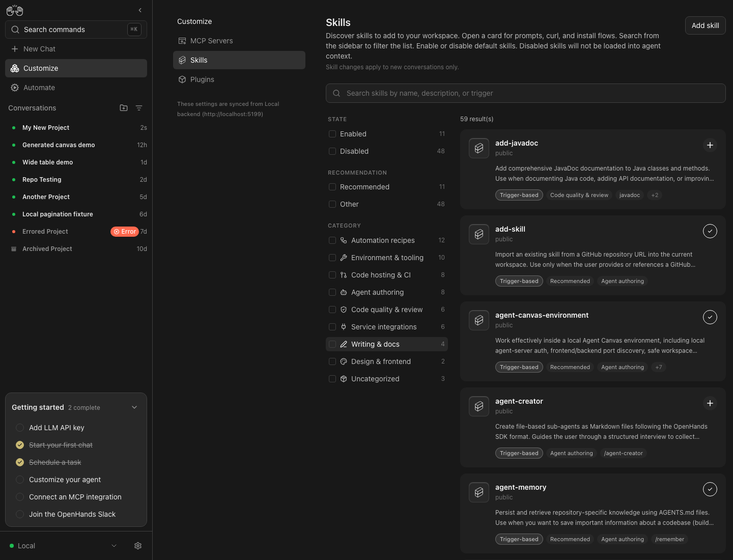733x560 pixels.
Task: Open the My New Project conversation
Action: coord(76,128)
